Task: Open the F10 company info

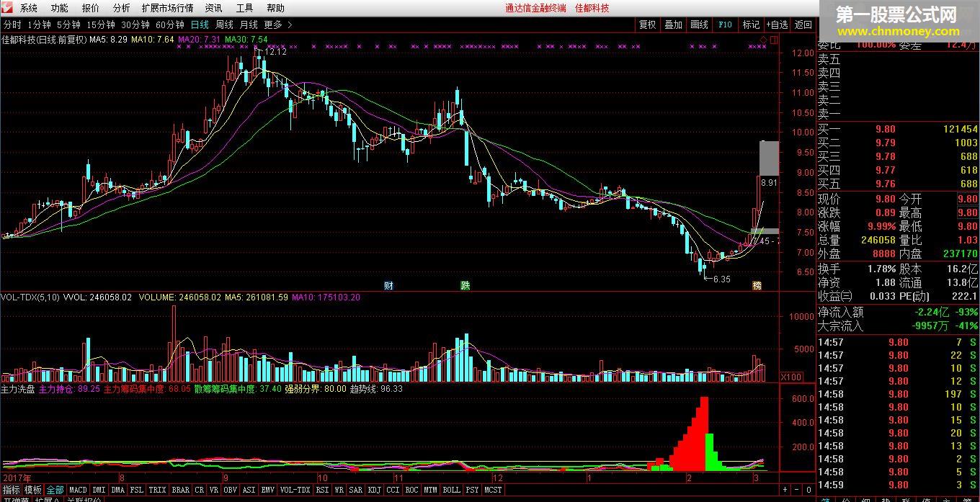Action: (x=725, y=24)
